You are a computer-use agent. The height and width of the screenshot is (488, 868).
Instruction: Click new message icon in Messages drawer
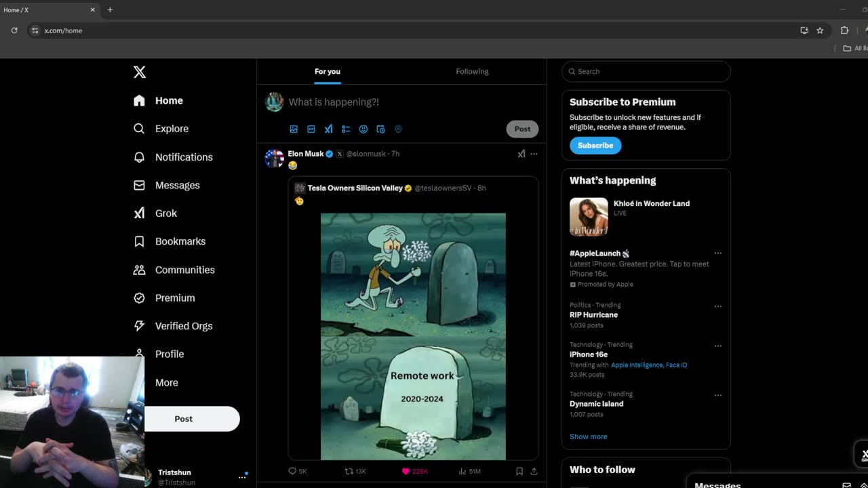(x=846, y=485)
